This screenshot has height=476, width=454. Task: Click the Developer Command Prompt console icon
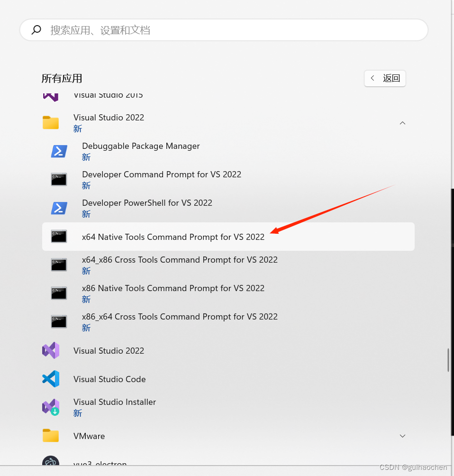coord(59,179)
